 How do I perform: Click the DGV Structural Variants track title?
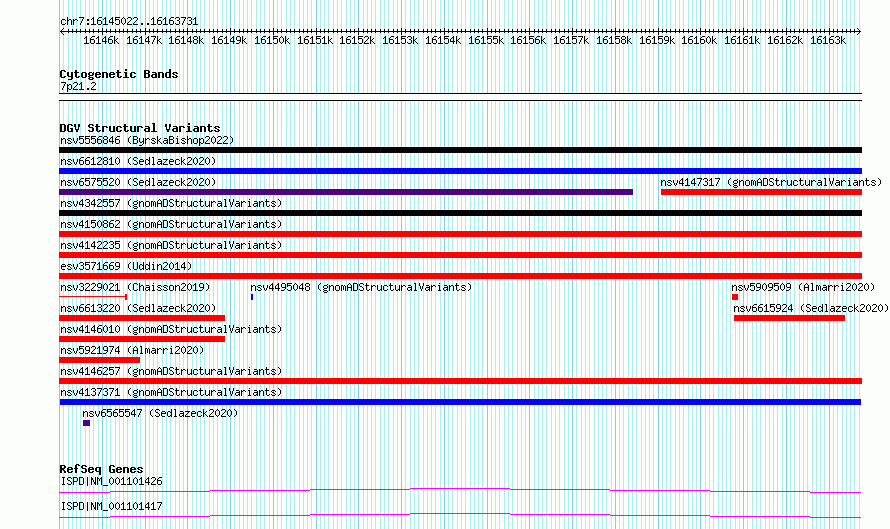coord(140,128)
